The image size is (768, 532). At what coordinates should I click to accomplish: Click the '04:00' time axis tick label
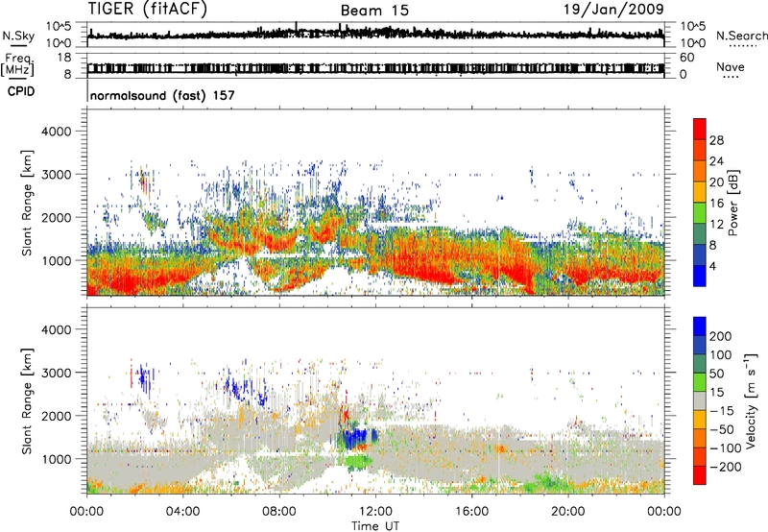tap(182, 512)
